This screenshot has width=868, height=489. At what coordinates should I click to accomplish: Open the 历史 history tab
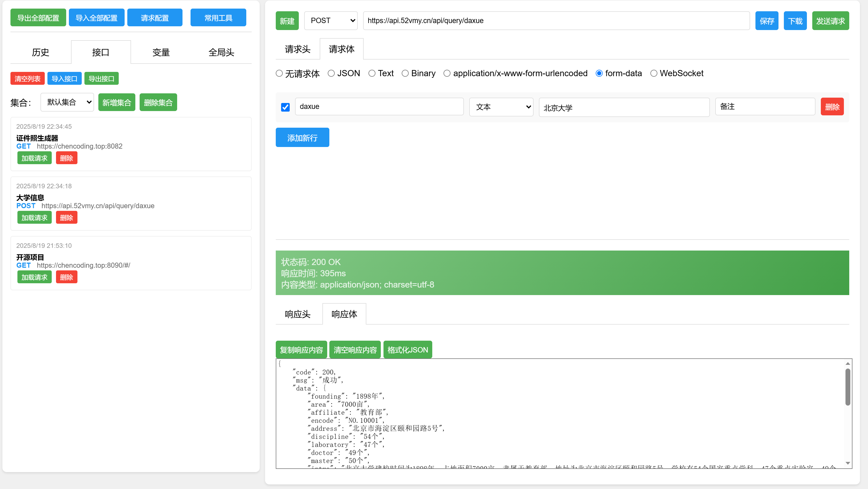40,52
